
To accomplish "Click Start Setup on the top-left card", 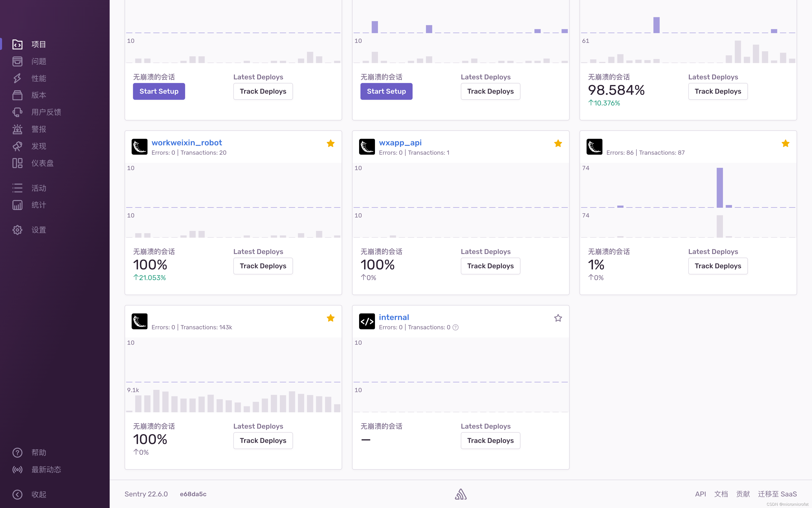I will (159, 91).
